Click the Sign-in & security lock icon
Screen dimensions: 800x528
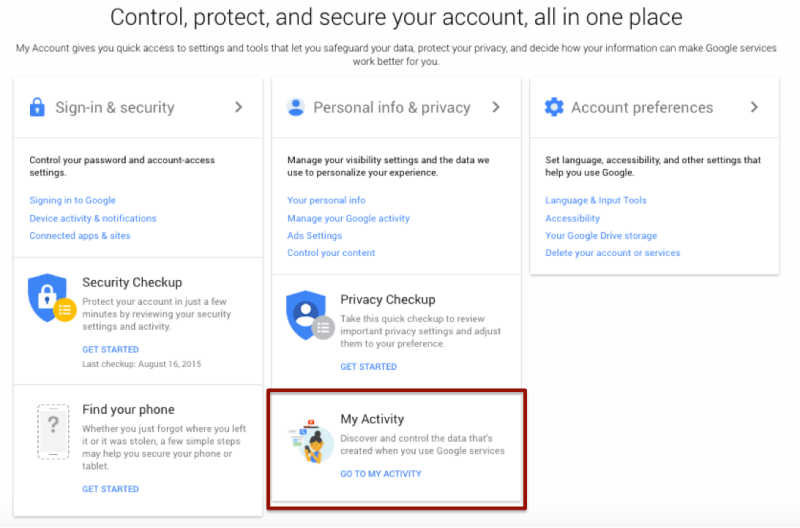tap(38, 107)
